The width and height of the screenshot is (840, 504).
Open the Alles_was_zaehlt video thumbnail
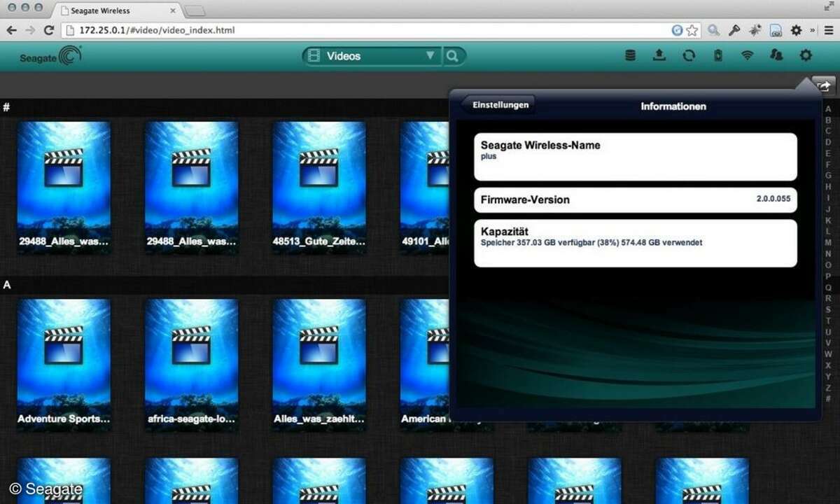tap(319, 364)
